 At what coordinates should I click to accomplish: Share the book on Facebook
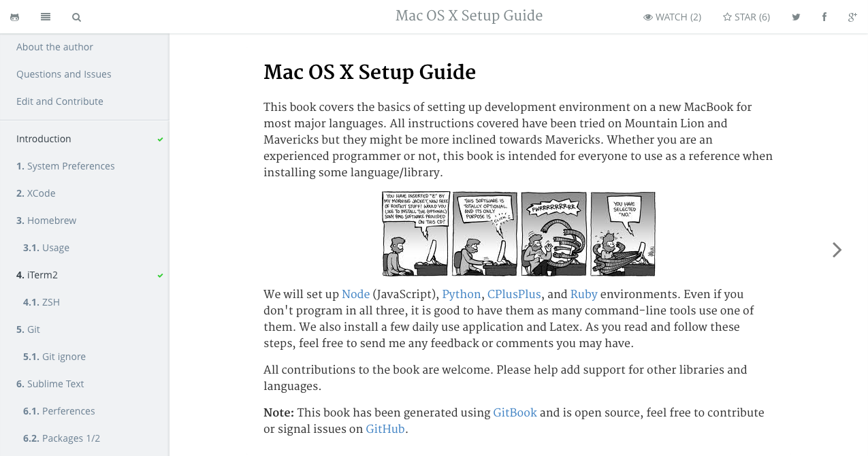[824, 17]
